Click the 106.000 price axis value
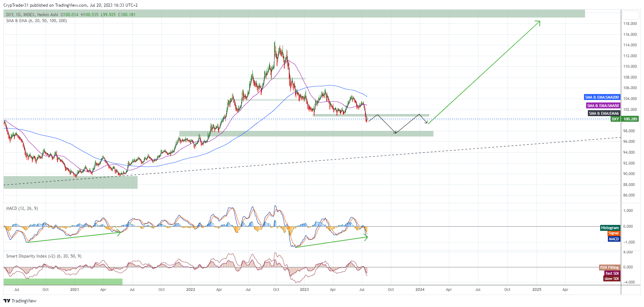The height and width of the screenshot is (307, 644). (630, 88)
